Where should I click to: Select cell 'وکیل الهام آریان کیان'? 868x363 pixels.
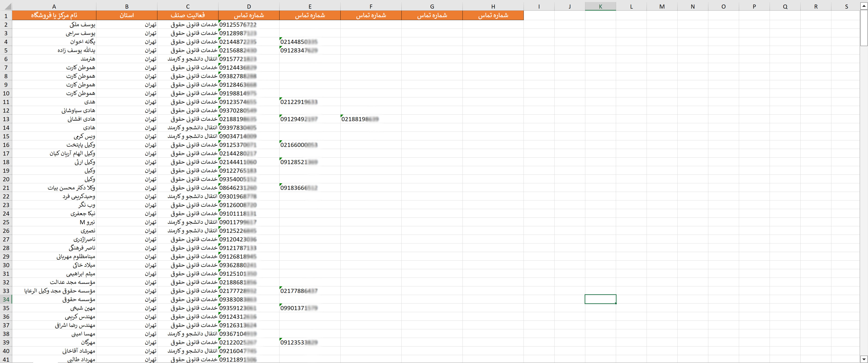pos(54,153)
